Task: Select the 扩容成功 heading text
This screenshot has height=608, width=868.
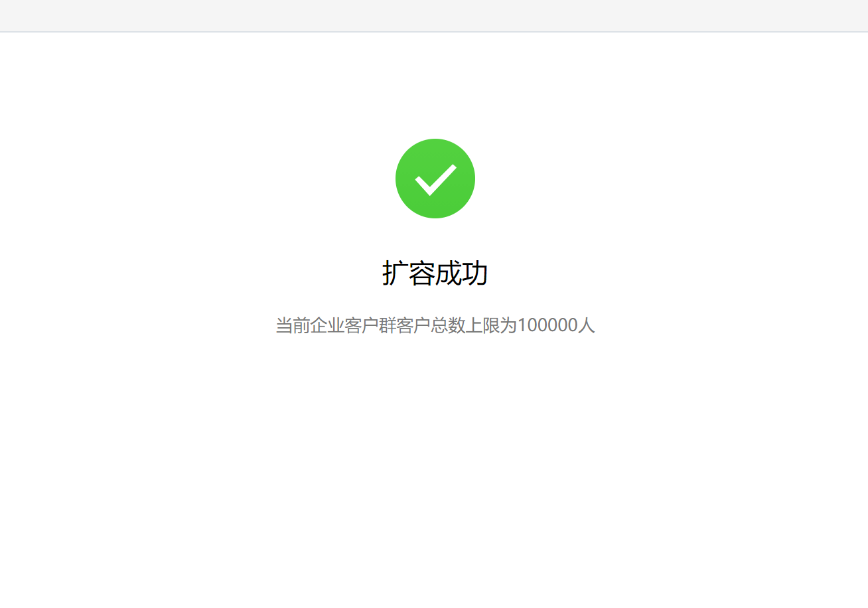Action: click(x=435, y=273)
